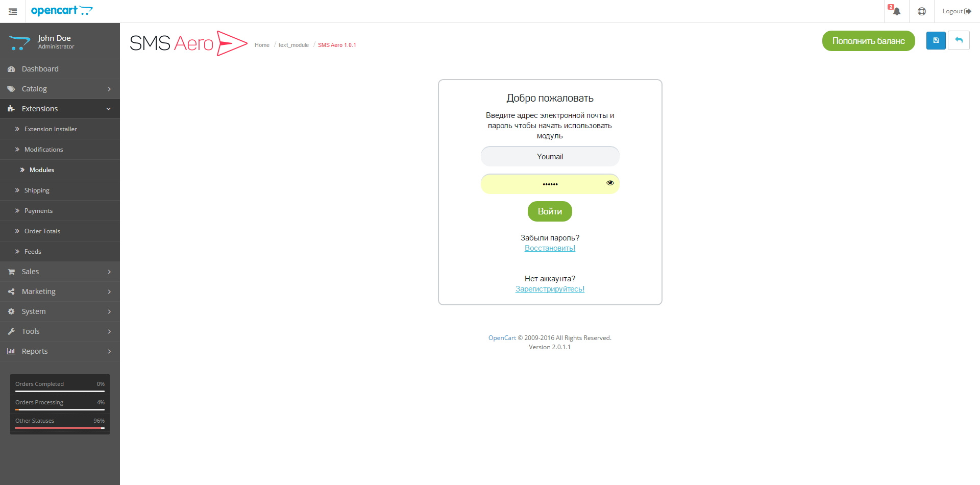Click the Войти login button
980x485 pixels.
(x=550, y=211)
